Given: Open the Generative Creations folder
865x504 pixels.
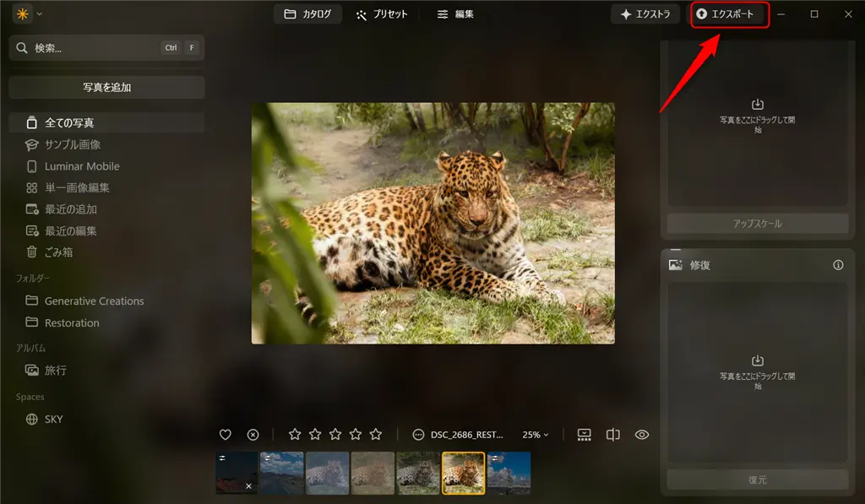Looking at the screenshot, I should tap(94, 301).
